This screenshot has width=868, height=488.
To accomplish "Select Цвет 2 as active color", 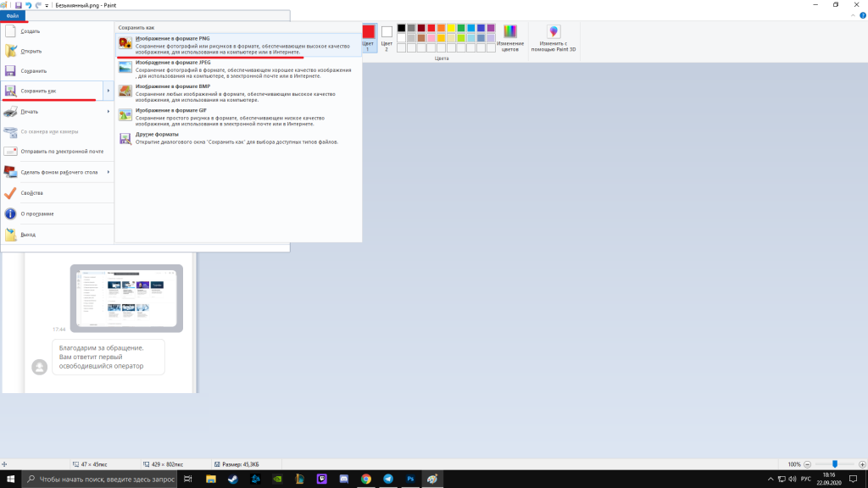I will [387, 37].
